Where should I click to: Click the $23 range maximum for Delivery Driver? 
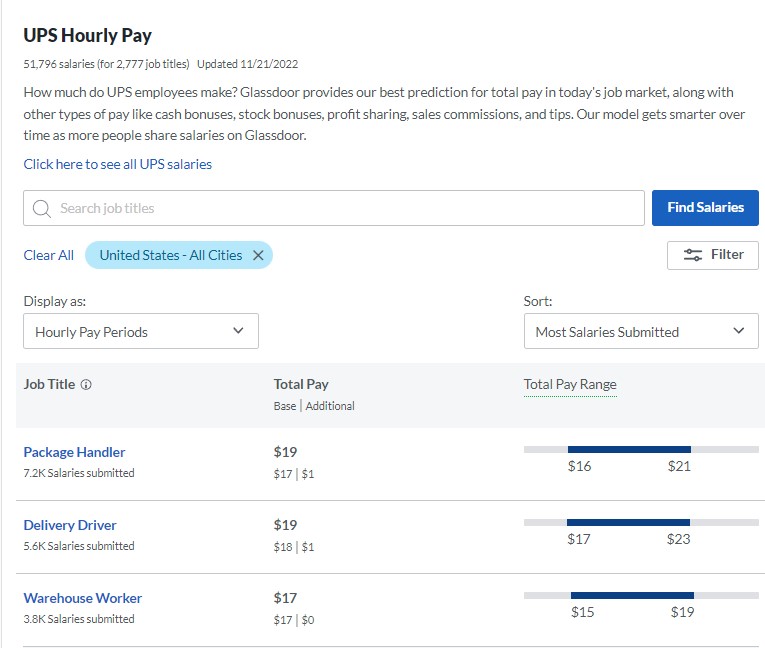coord(679,539)
